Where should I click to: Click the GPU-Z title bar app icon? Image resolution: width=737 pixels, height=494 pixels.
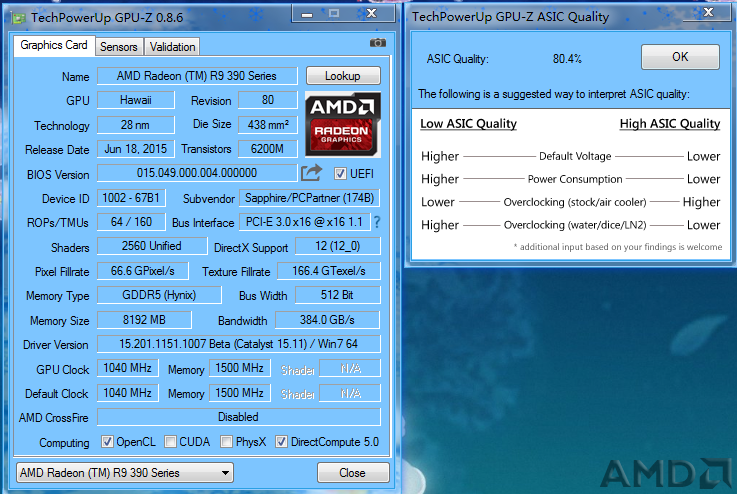(x=19, y=18)
